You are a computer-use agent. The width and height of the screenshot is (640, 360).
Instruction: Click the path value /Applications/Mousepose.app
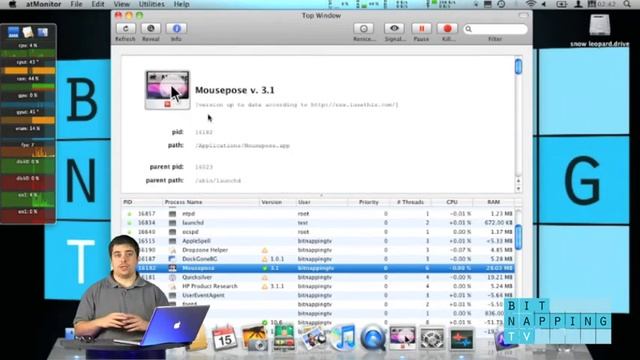click(242, 146)
